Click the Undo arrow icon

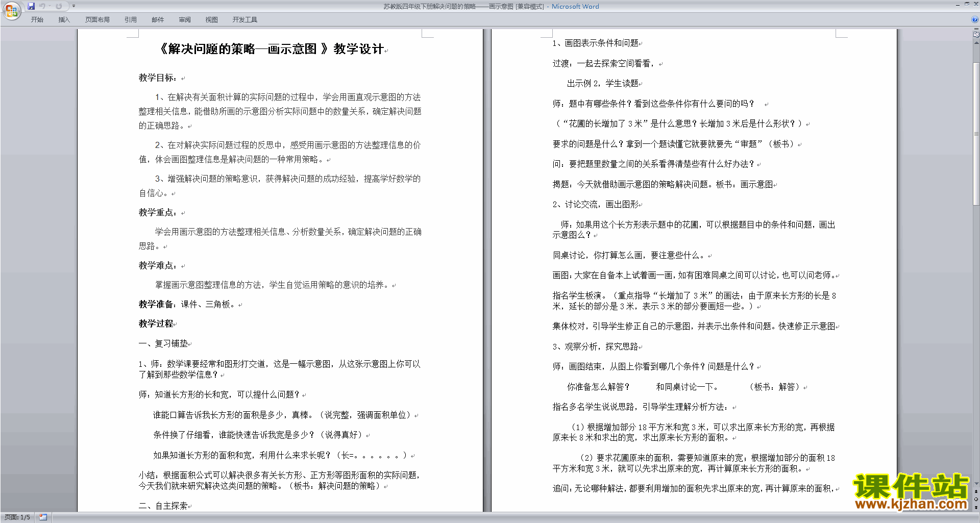click(x=42, y=6)
